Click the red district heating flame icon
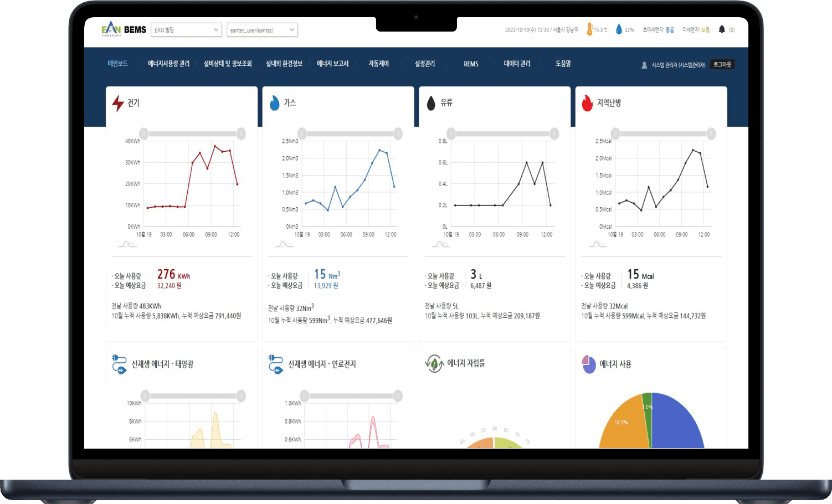832x504 pixels. [588, 103]
